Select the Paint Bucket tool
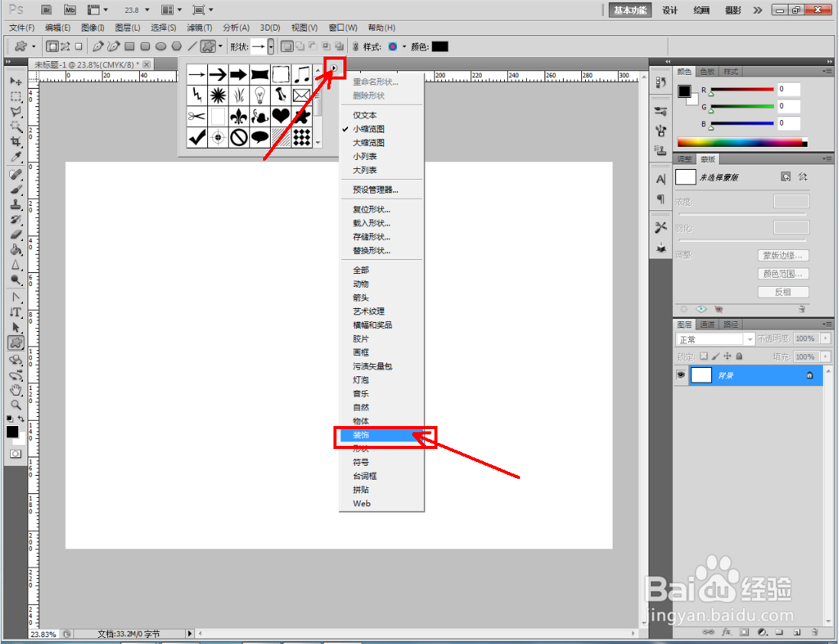Screen dimensions: 839x644 (x=15, y=249)
